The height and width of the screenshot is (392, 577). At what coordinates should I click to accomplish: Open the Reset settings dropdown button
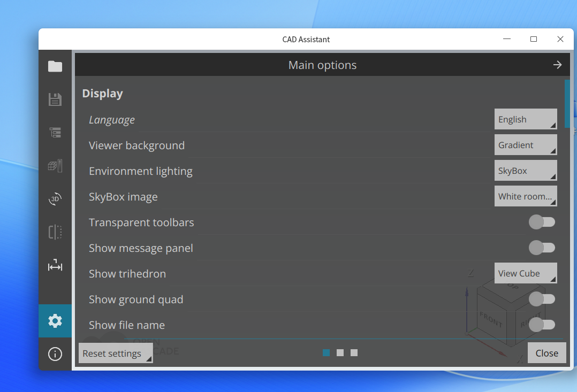tap(116, 353)
